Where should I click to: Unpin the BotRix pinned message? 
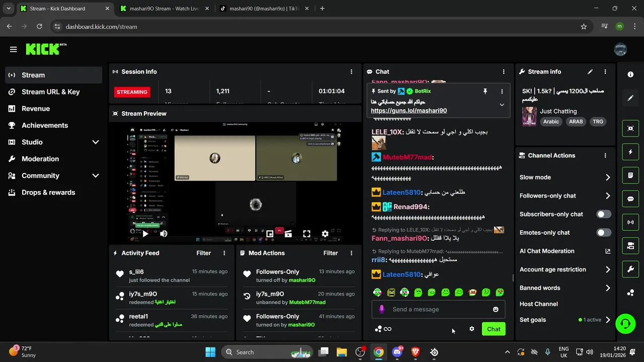tap(485, 91)
